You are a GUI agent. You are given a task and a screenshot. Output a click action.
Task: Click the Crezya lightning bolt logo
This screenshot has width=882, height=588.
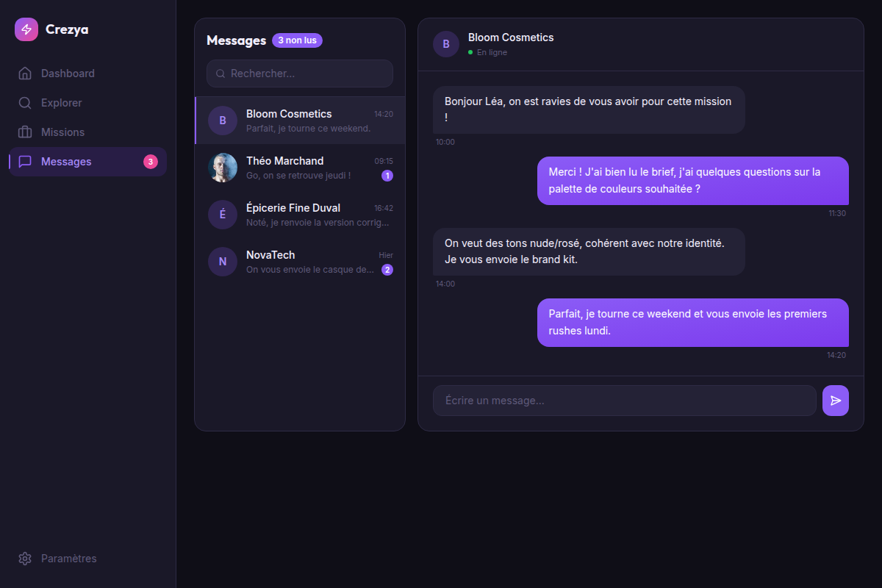coord(26,29)
